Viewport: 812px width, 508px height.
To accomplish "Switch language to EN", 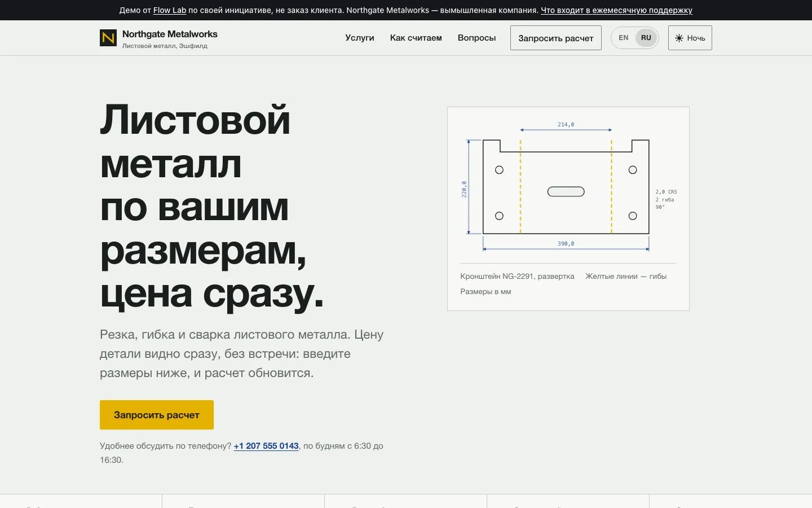I will (x=623, y=38).
